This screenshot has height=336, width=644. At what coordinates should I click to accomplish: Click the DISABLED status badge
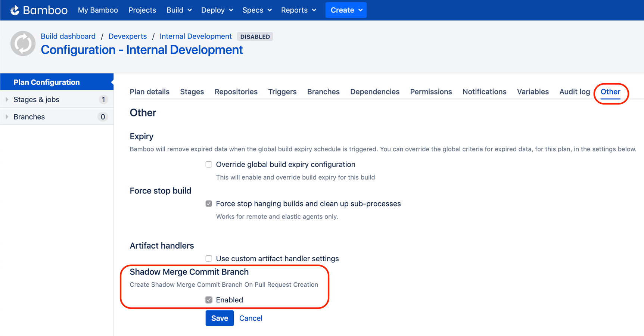coord(255,37)
